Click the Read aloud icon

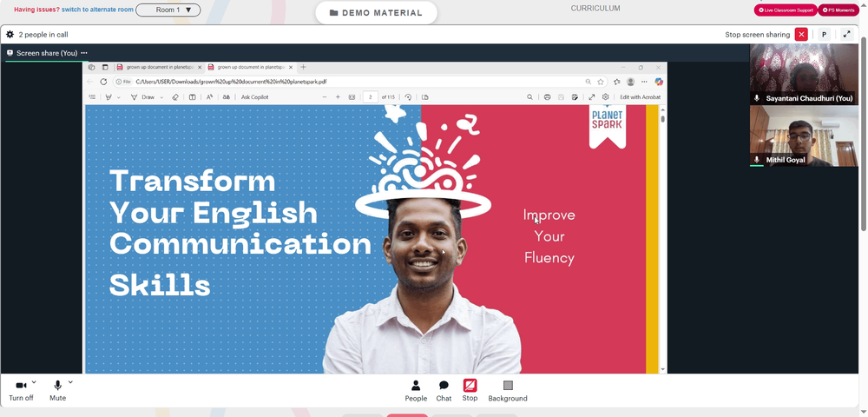tap(209, 97)
